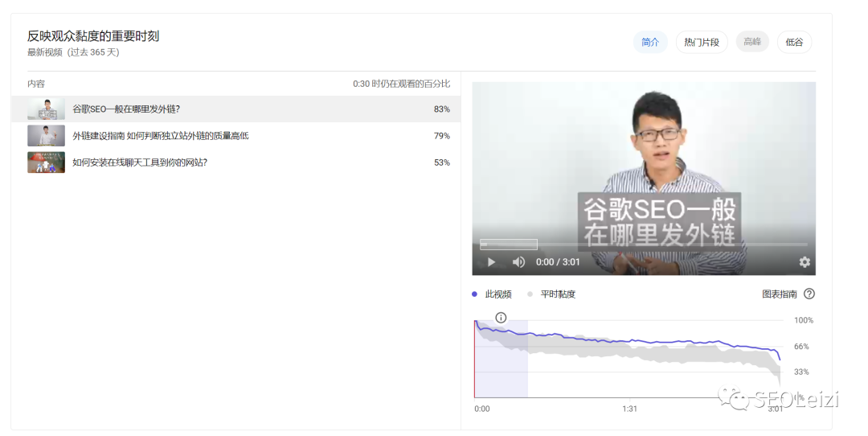Click thumbnail of 谷歌SEO一般在哪里发外链 row

(46, 109)
